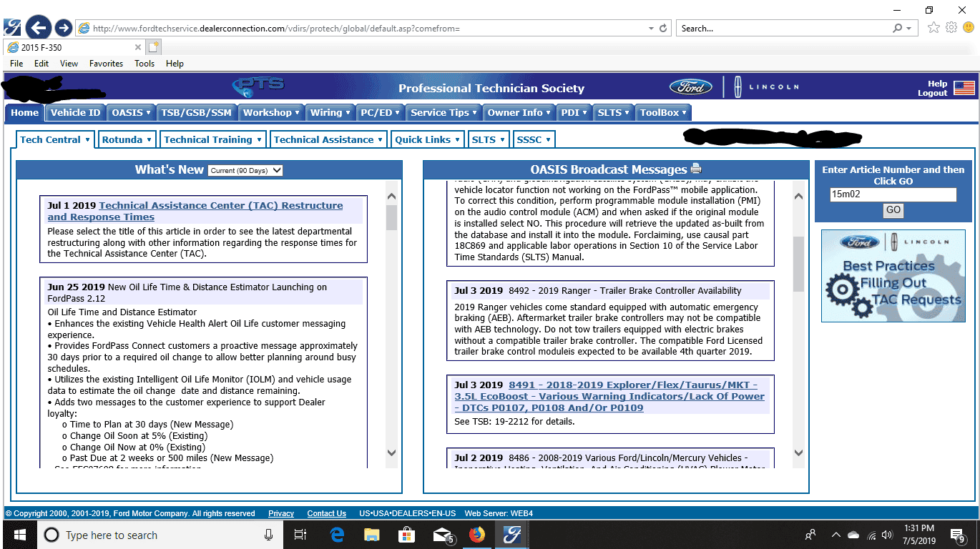The height and width of the screenshot is (549, 980).
Task: Click the GO button for article number
Action: coord(893,210)
